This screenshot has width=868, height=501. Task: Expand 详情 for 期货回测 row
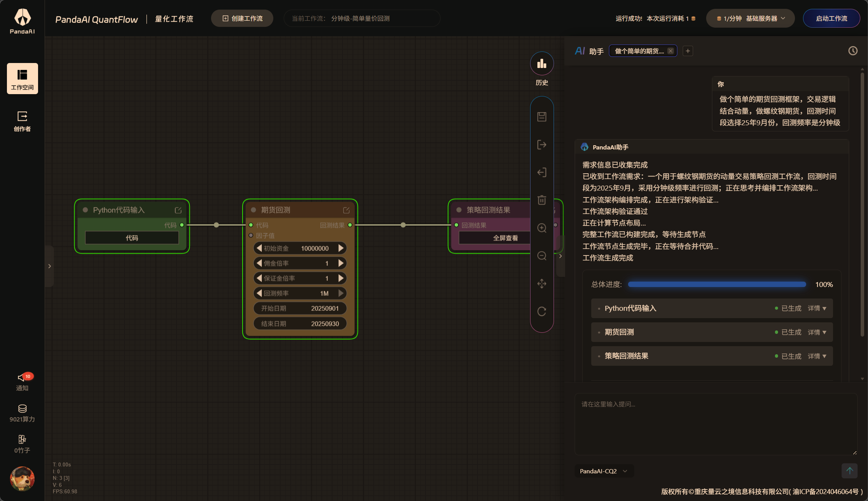[817, 332]
